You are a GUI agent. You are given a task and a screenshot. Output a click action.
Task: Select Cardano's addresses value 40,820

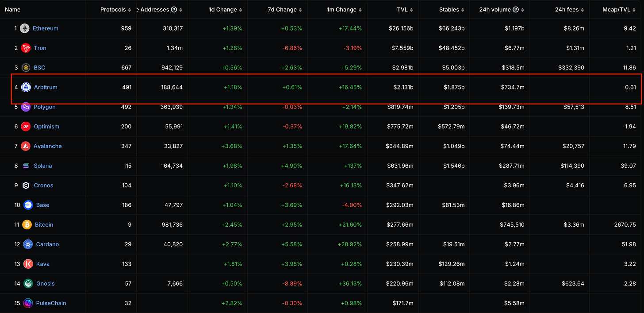[173, 244]
